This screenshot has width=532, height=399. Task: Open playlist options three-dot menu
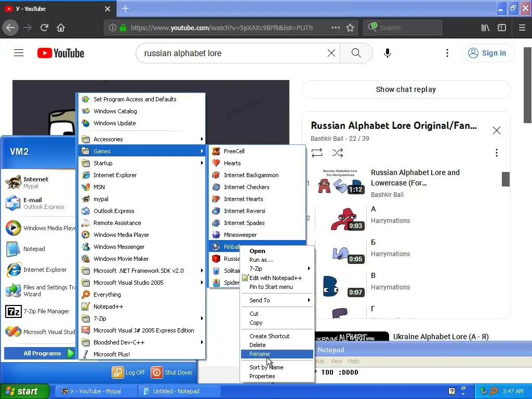pyautogui.click(x=496, y=153)
